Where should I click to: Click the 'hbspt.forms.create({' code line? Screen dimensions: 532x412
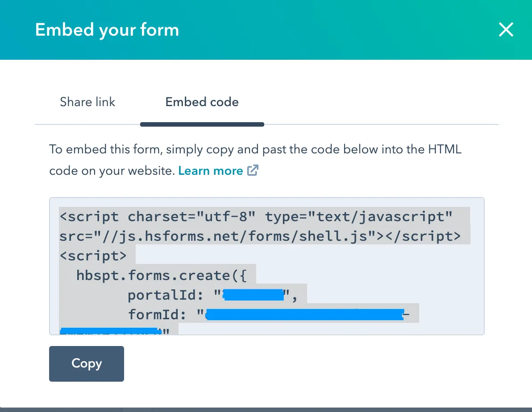(x=162, y=276)
